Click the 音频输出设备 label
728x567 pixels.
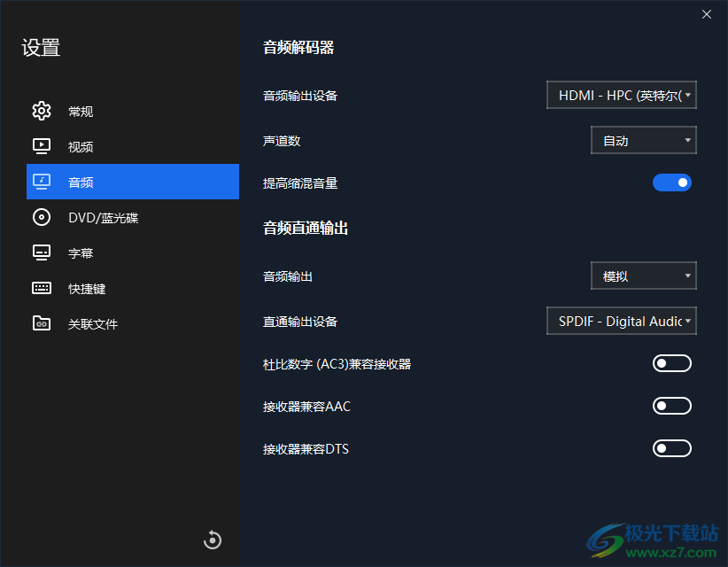(300, 96)
